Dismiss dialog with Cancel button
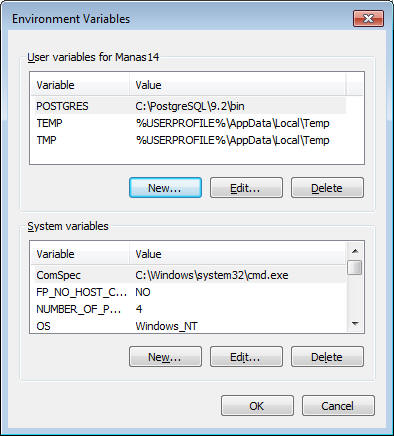Screen dimensions: 394x436 pos(338,406)
